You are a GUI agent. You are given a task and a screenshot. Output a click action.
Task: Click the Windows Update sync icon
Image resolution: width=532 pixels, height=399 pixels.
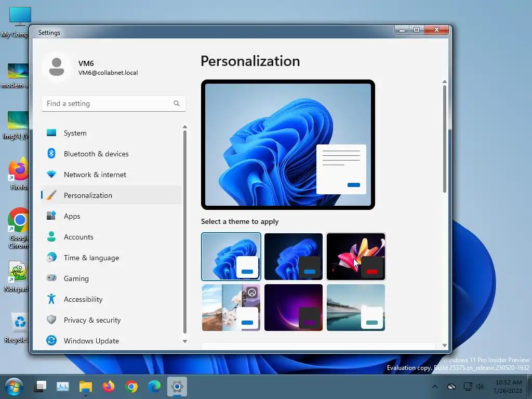coord(51,340)
